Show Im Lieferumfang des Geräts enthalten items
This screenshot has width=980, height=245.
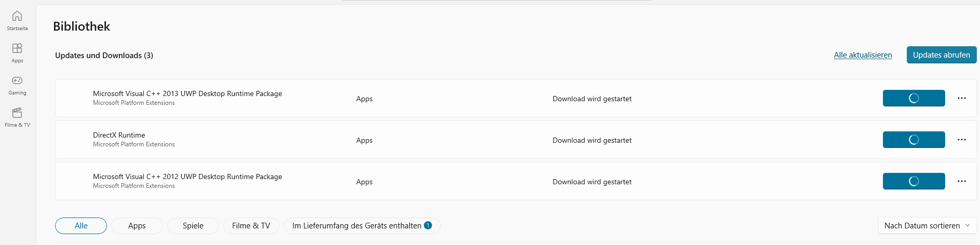[362, 226]
